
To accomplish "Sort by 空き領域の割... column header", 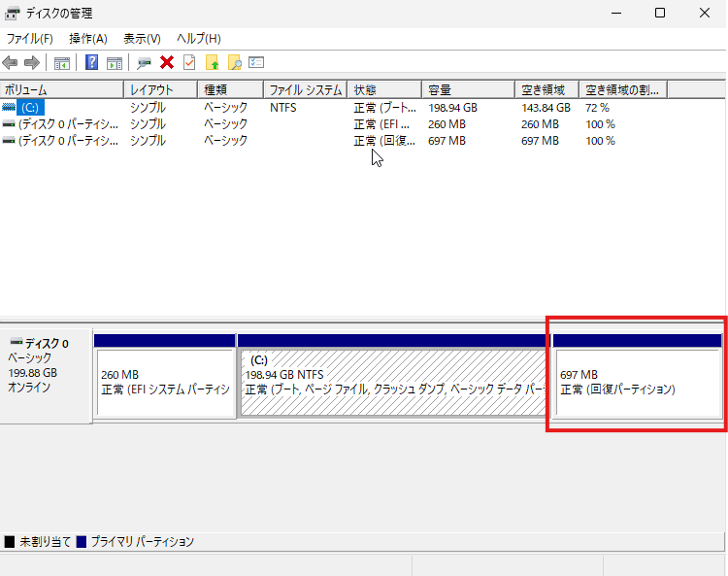I will point(623,89).
